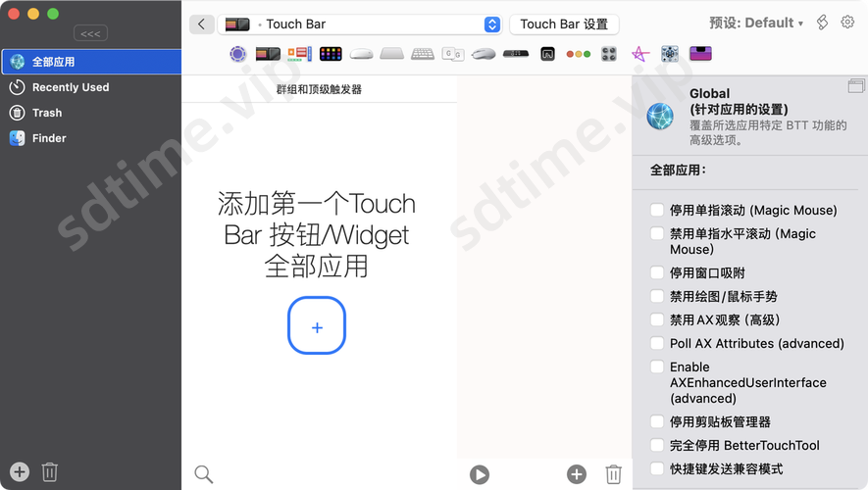Select the Trackpad trigger icon
The width and height of the screenshot is (868, 490).
point(391,53)
